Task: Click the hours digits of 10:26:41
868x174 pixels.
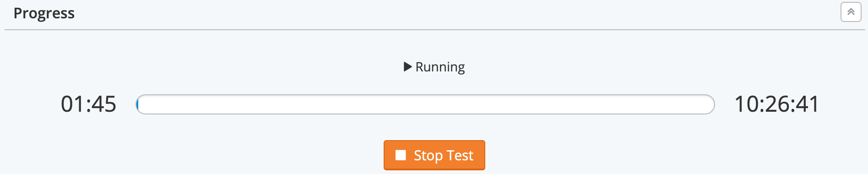Action: pos(747,104)
